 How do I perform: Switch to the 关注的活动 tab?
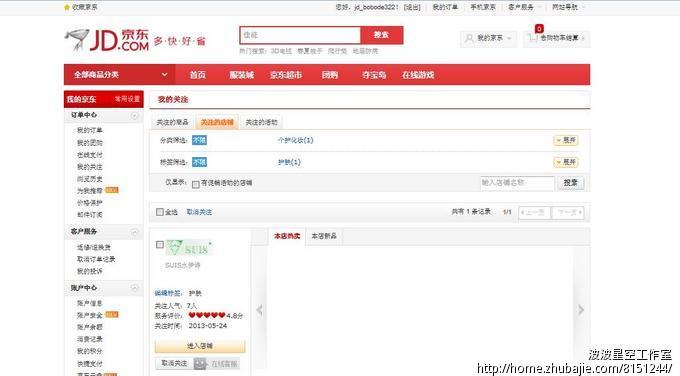coord(262,123)
